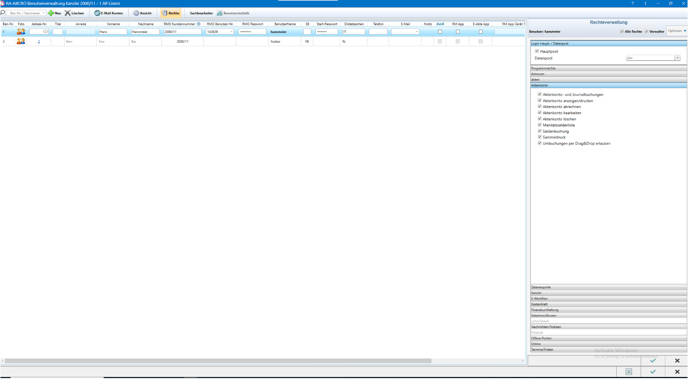Click Sachbearbeiter toolbar button

201,13
